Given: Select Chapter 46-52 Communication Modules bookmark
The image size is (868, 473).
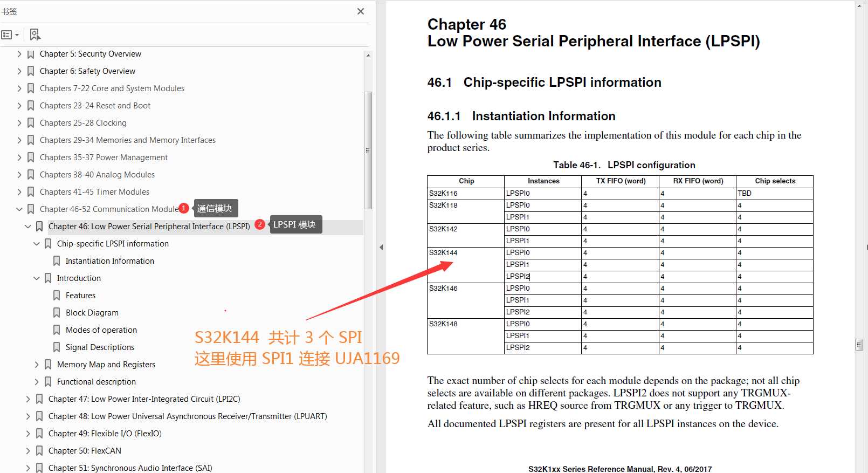Looking at the screenshot, I should (x=109, y=209).
